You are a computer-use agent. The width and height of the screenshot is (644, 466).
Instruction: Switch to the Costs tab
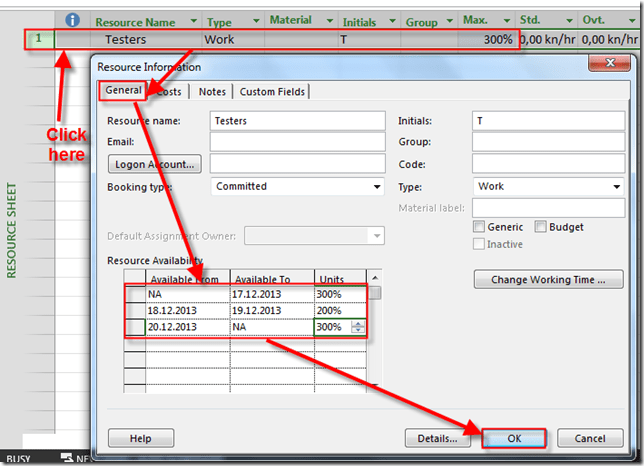click(169, 91)
